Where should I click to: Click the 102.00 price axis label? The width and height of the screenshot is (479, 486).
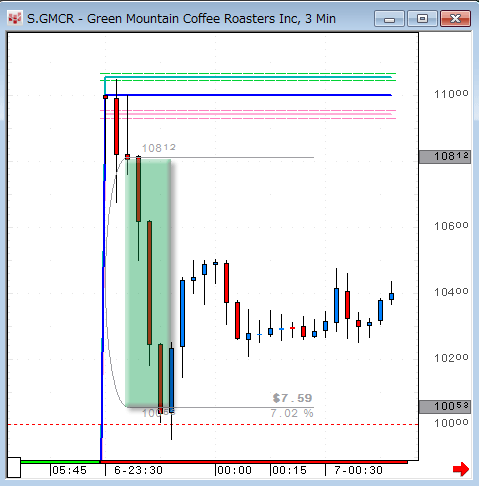pos(451,358)
